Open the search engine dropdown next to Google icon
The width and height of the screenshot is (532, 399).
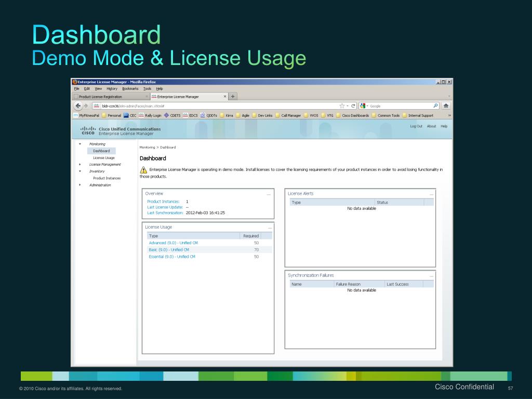[367, 106]
